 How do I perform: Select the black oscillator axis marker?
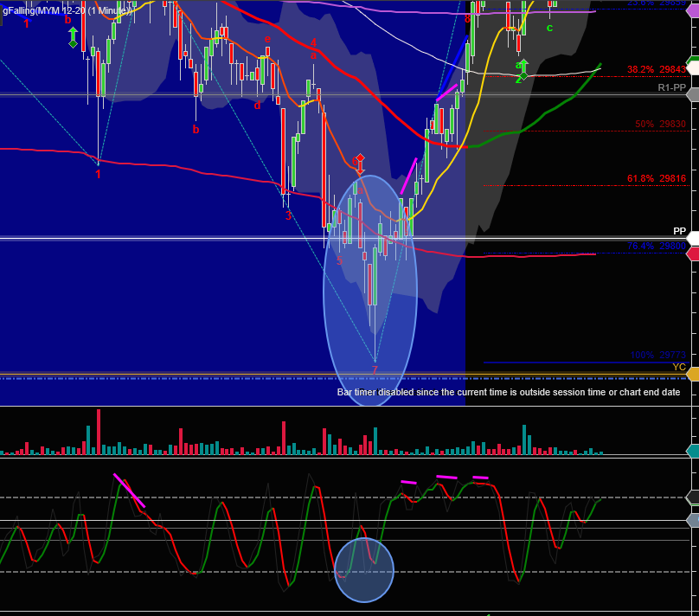click(x=692, y=497)
